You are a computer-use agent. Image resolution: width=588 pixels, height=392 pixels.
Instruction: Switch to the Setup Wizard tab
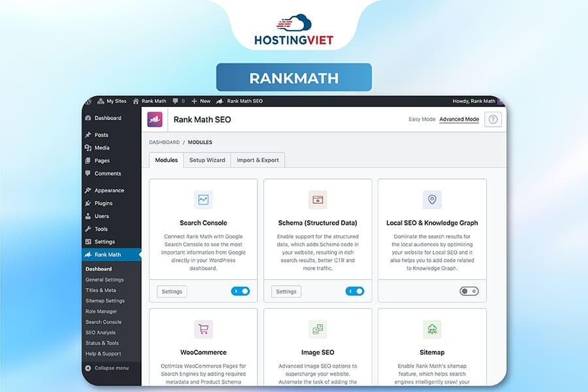pos(207,160)
